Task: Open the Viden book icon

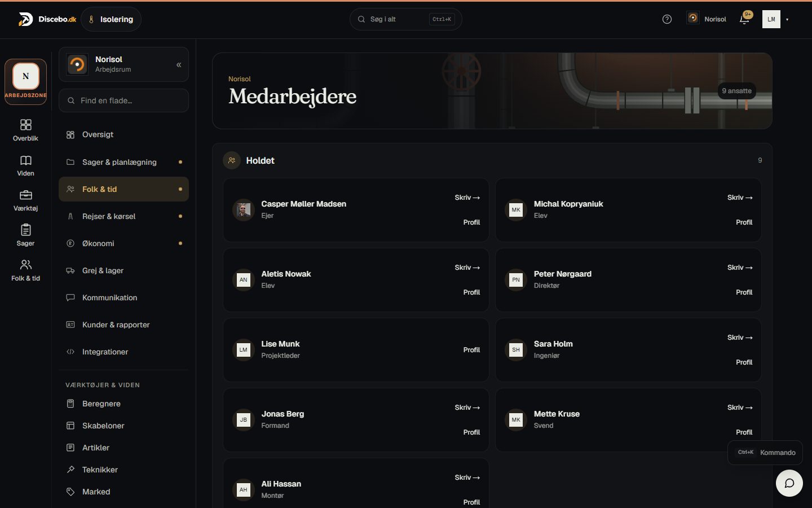Action: pos(25,165)
